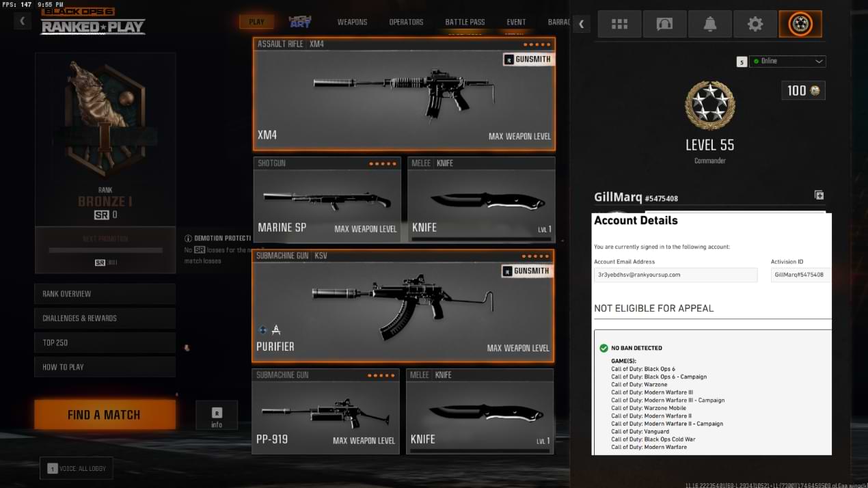
Task: Collapse the side panel with left chevron
Action: (x=581, y=24)
